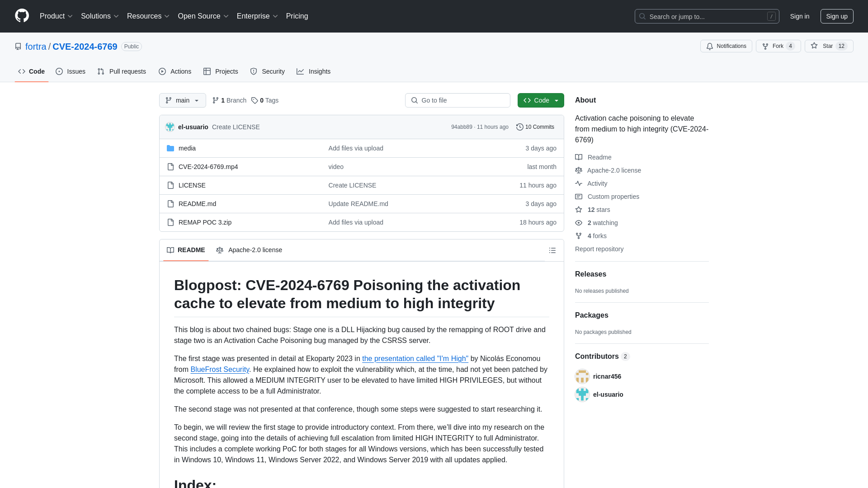This screenshot has height=488, width=868.
Task: Toggle Watch notifications for repository
Action: [726, 47]
